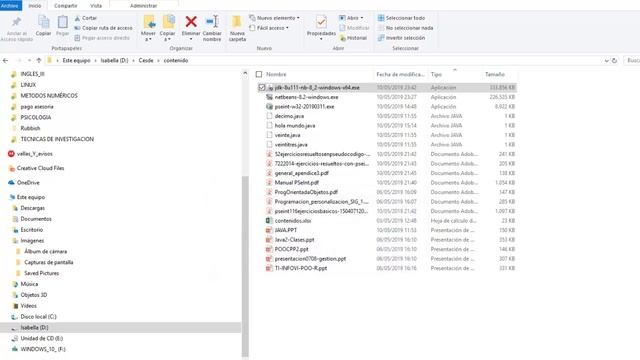Image resolution: width=640 pixels, height=360 pixels.
Task: Click Cesde in the address breadcrumb
Action: (146, 60)
